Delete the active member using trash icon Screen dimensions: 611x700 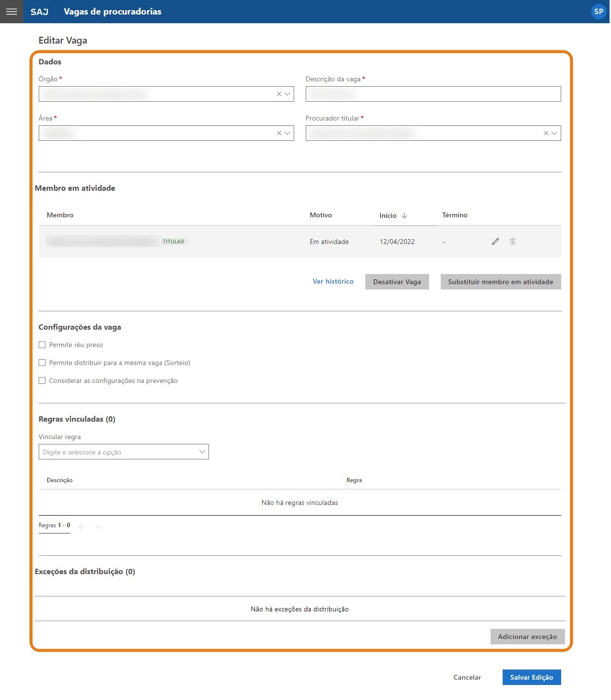[513, 242]
